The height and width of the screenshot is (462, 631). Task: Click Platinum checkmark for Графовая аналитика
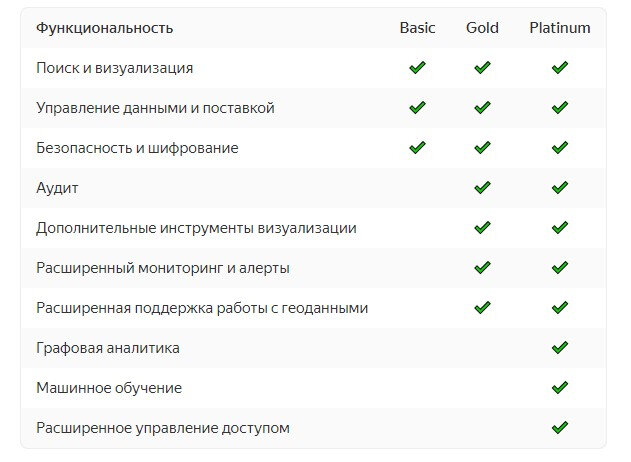coord(560,348)
